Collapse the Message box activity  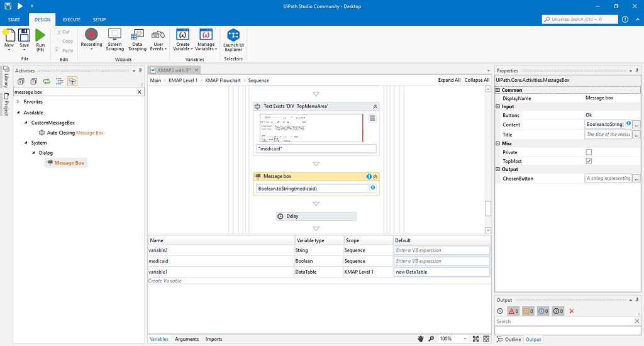click(x=375, y=177)
